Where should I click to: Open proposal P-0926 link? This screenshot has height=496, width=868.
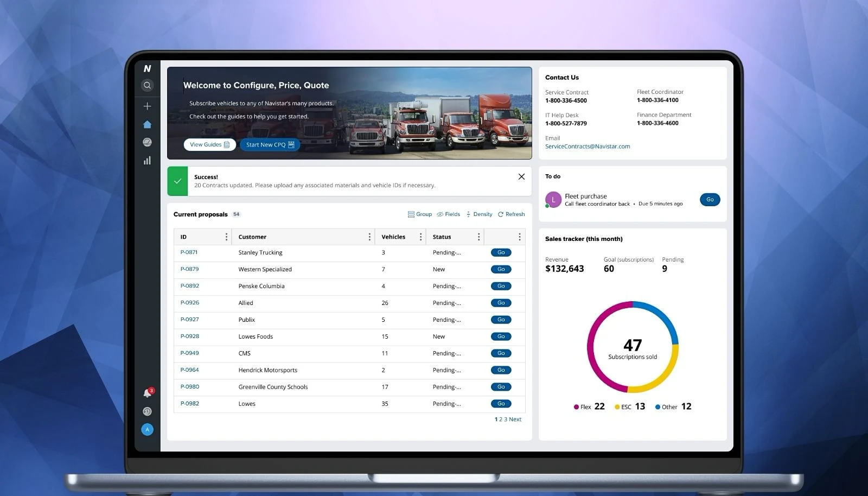coord(189,303)
